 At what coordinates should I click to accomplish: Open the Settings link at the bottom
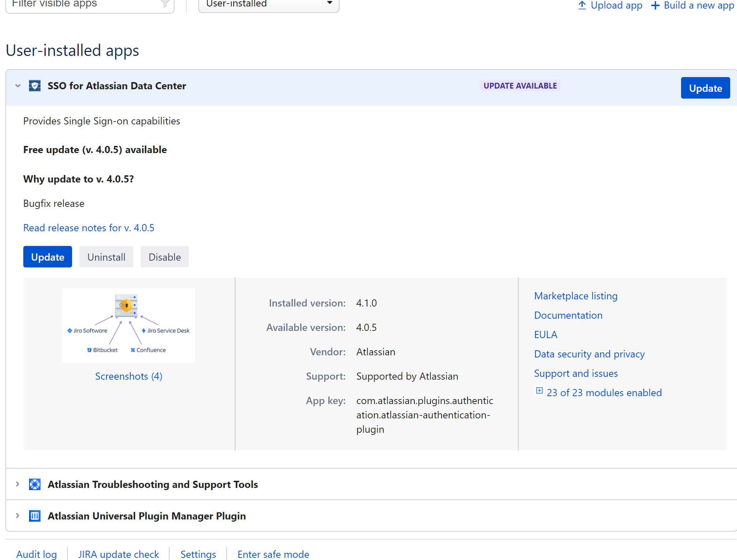point(198,554)
